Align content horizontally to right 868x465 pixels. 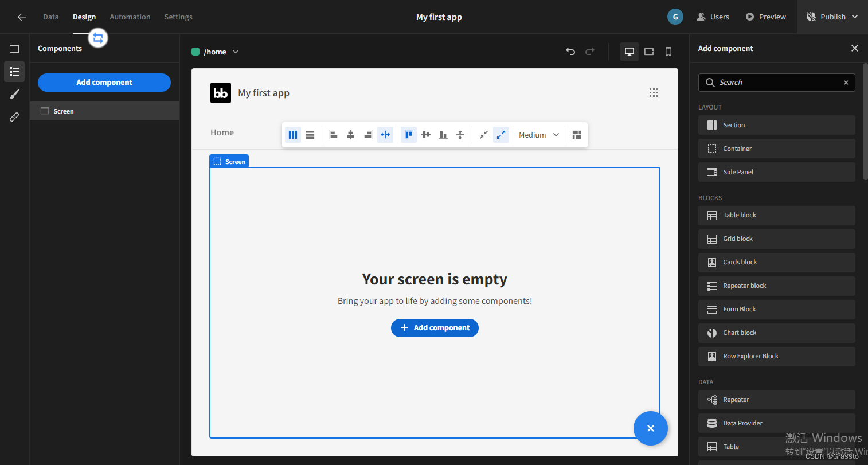tap(368, 135)
